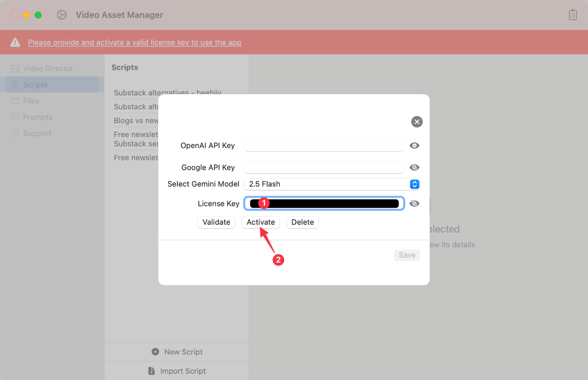Open the 'Blogs vs new' script entry
Viewport: 588px width, 380px height.
pyautogui.click(x=135, y=121)
